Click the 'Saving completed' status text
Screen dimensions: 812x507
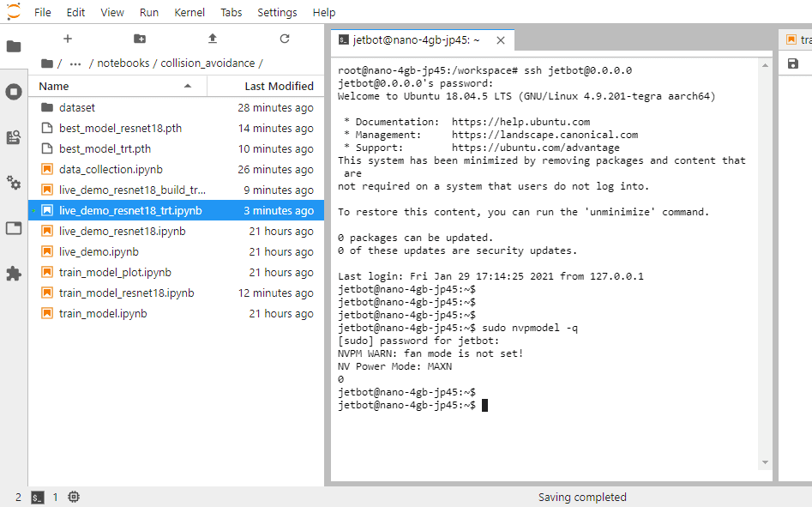[x=582, y=498]
